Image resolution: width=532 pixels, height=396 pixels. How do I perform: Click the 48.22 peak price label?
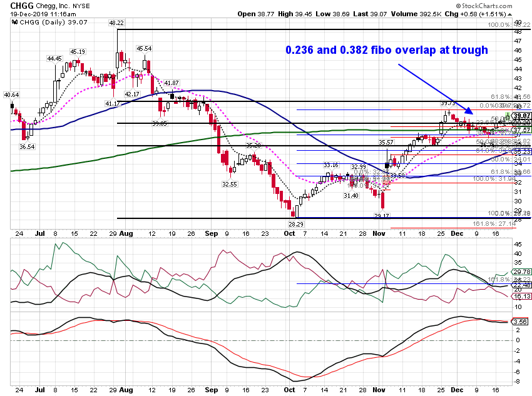[116, 23]
